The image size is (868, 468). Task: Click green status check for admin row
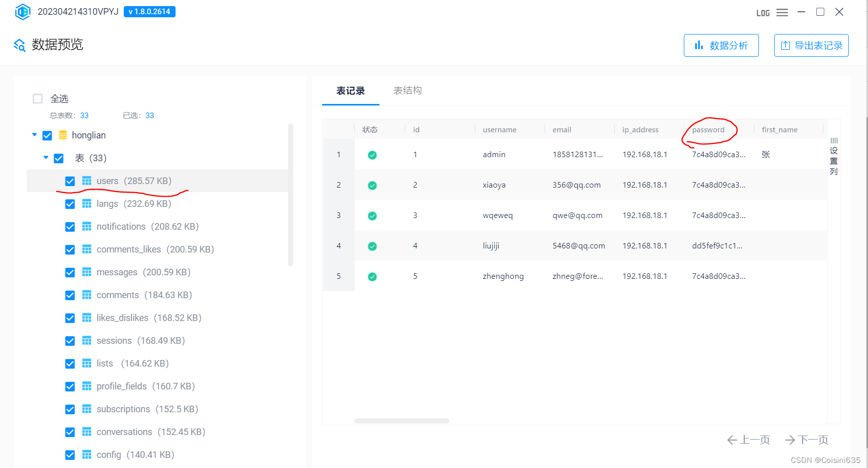point(372,155)
